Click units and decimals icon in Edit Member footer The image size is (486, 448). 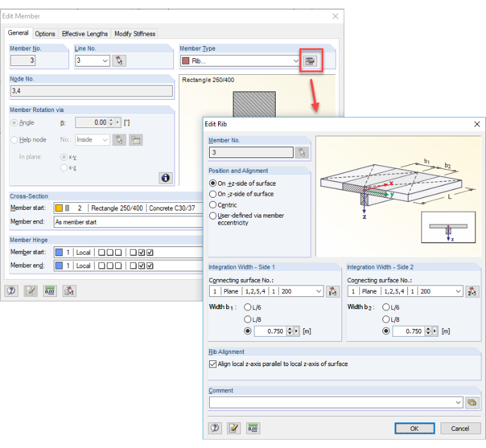pyautogui.click(x=50, y=291)
